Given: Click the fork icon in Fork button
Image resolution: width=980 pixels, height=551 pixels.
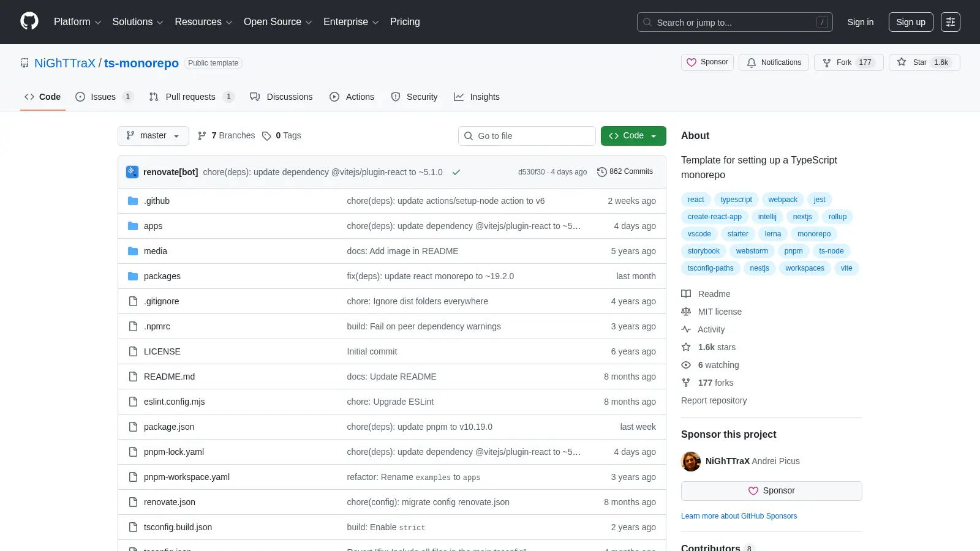Looking at the screenshot, I should coord(827,62).
